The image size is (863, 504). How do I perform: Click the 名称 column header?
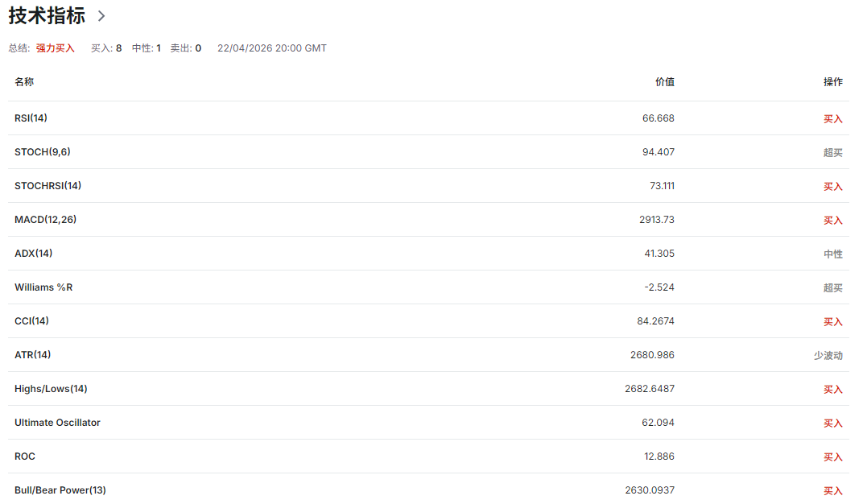24,82
